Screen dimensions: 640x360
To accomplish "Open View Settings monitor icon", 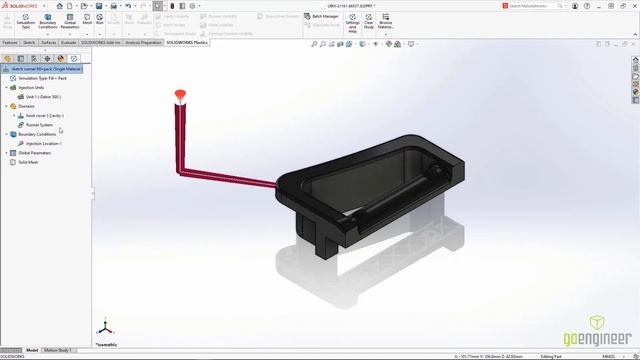I will (x=411, y=44).
